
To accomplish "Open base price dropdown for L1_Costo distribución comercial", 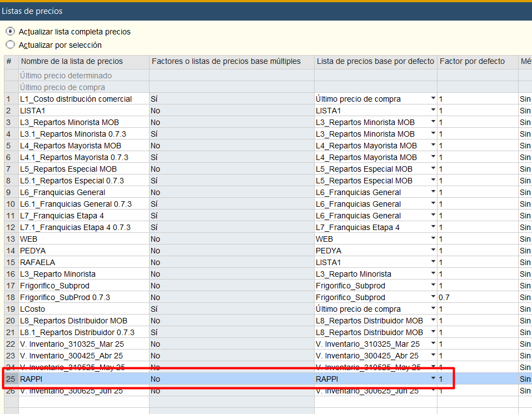I will point(433,98).
